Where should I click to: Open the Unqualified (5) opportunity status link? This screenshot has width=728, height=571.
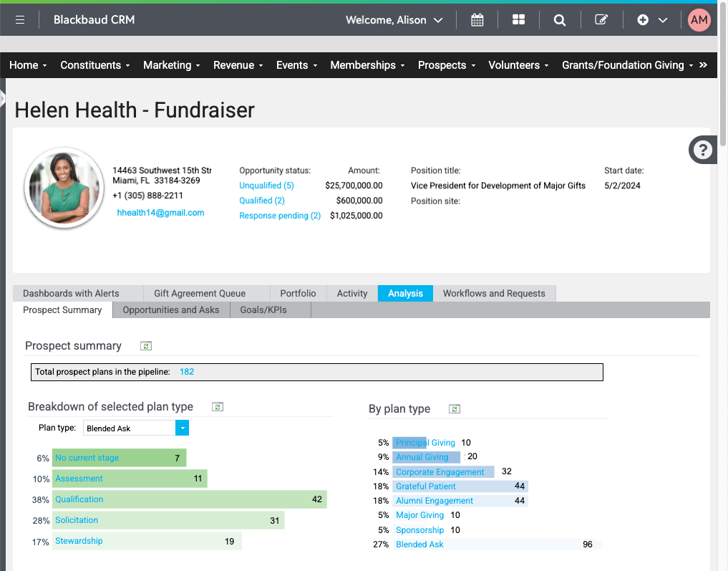pos(266,185)
